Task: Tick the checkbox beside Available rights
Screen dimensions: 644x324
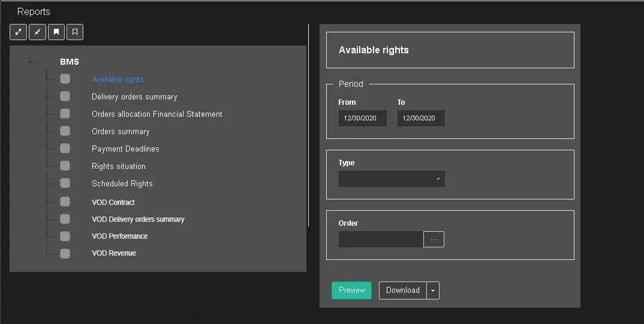Action: pos(65,79)
